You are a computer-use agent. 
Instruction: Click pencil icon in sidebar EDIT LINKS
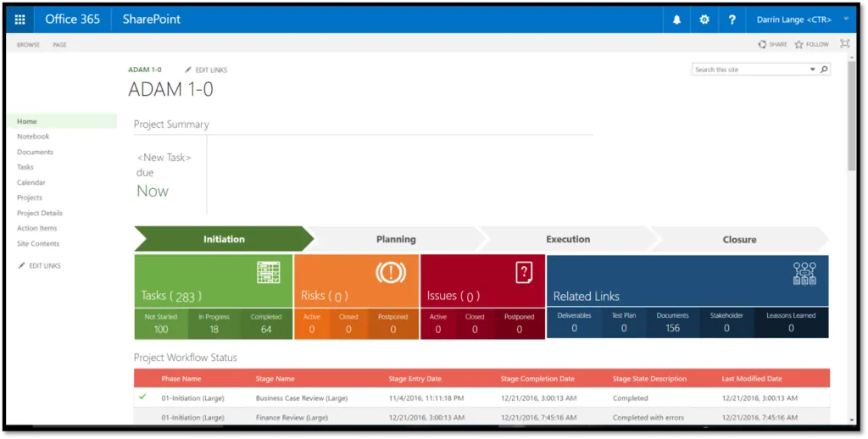tap(21, 266)
